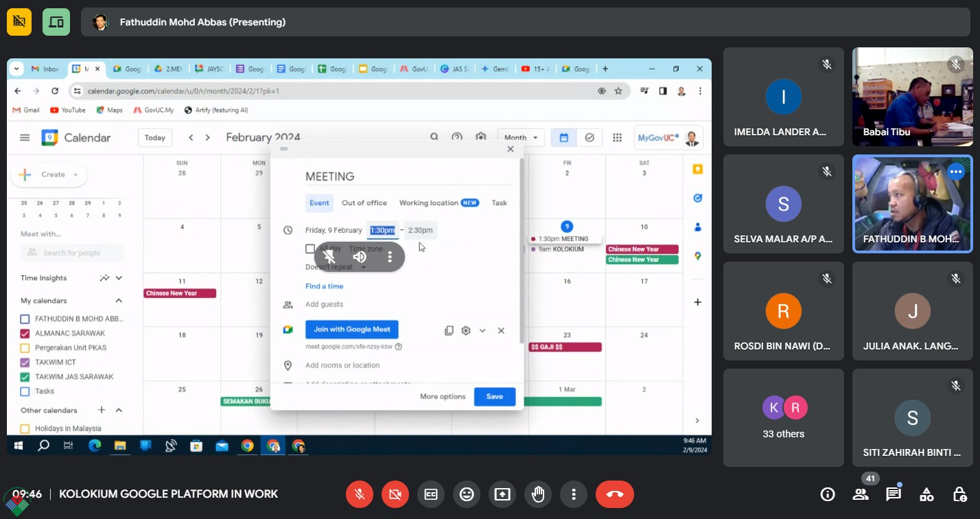Show the people list with 41 participants
Image resolution: width=980 pixels, height=519 pixels.
pyautogui.click(x=861, y=494)
